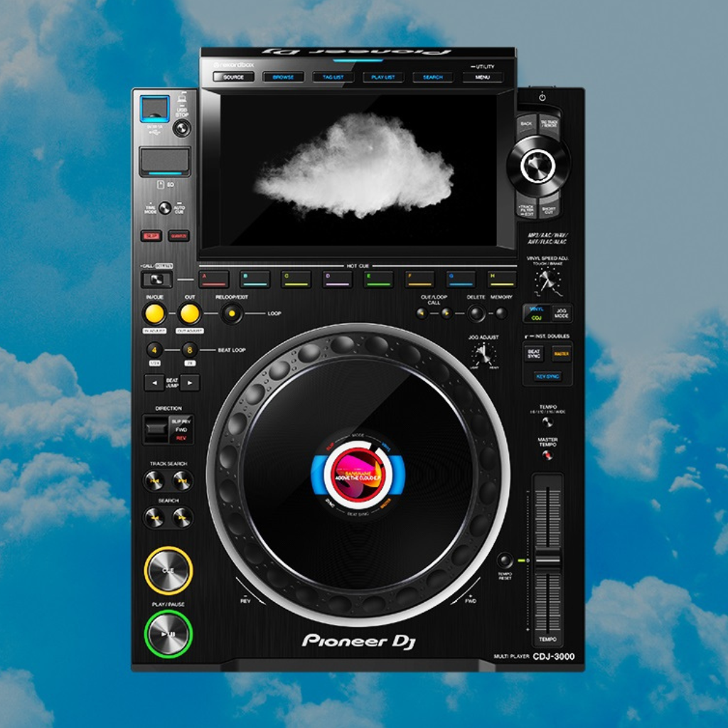Click the power button icon
Screen dimensions: 728x728
pyautogui.click(x=542, y=97)
